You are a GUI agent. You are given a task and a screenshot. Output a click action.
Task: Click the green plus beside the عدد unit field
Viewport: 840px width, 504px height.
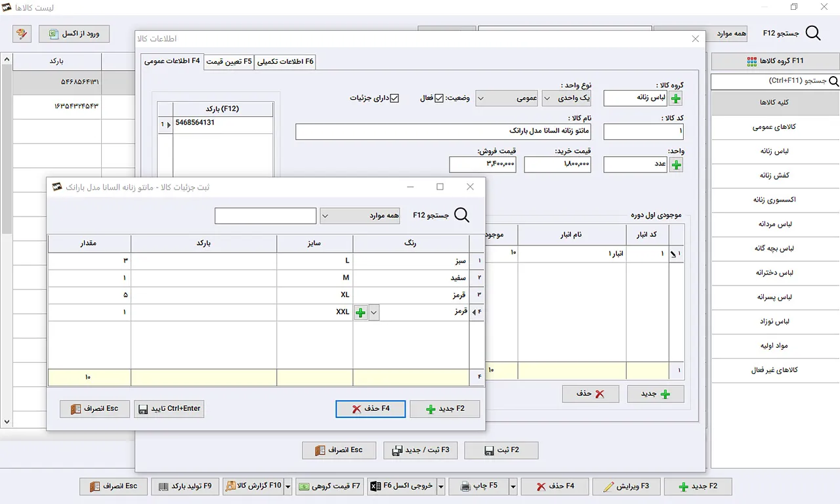pyautogui.click(x=675, y=165)
